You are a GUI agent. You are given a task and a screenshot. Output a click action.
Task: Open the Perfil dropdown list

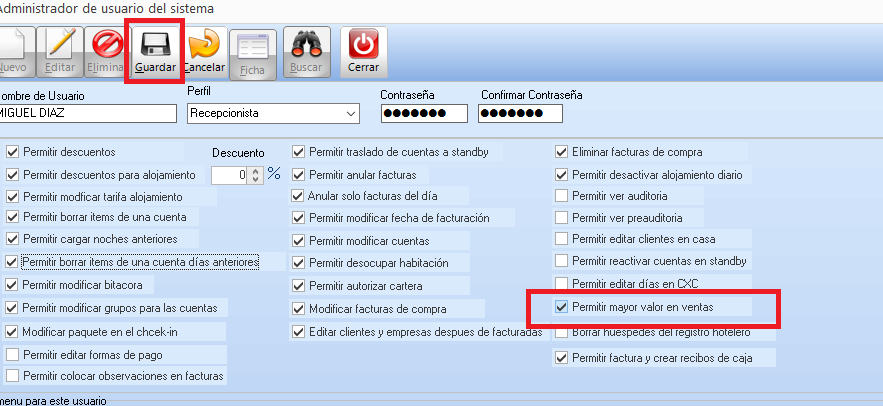pos(350,115)
